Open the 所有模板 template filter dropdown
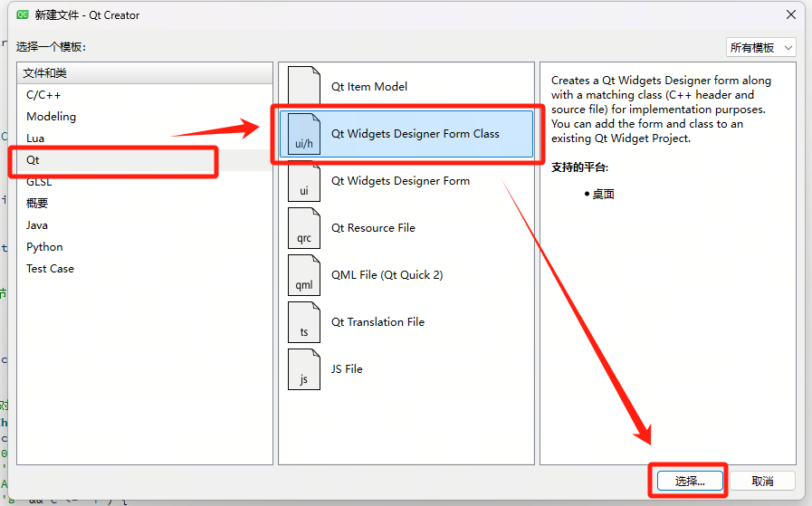Screen dimensions: 812x506 click(x=760, y=48)
